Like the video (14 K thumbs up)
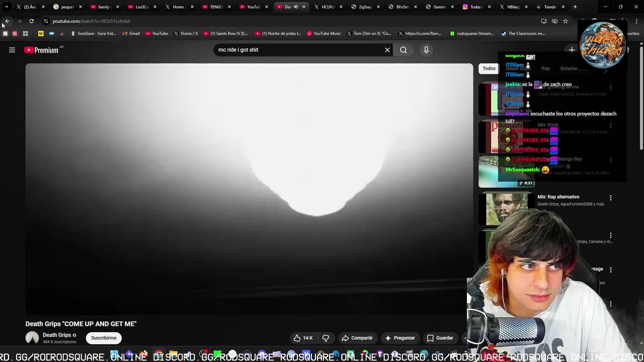 click(x=303, y=338)
